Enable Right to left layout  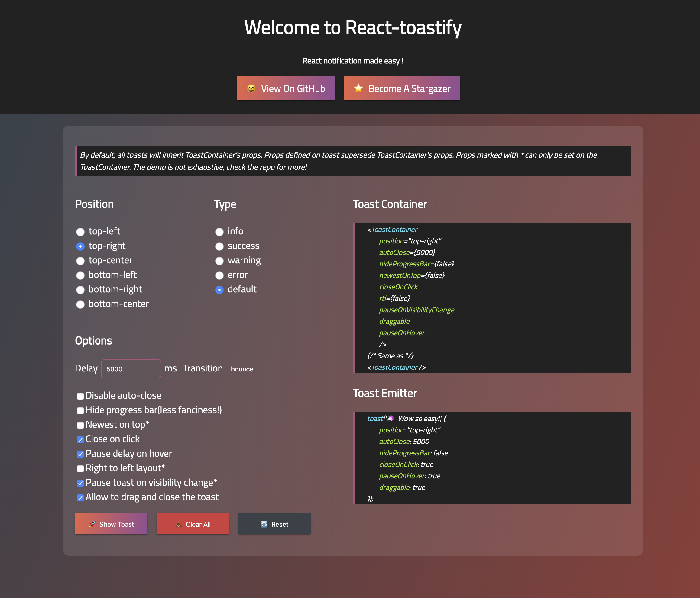click(x=80, y=469)
